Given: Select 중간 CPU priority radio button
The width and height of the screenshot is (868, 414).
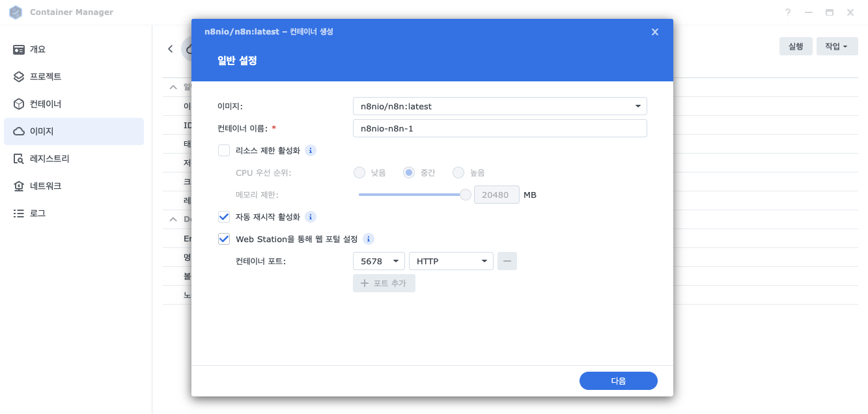Looking at the screenshot, I should click(x=409, y=172).
